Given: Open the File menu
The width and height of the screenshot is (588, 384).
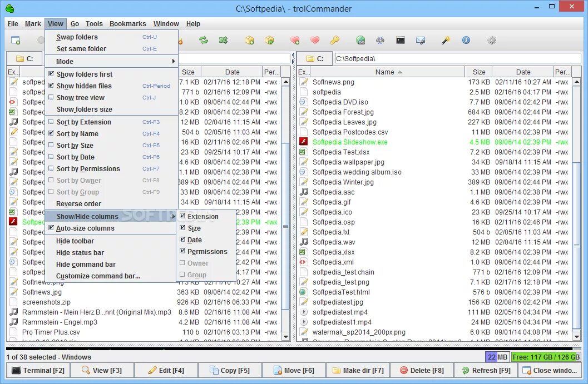Looking at the screenshot, I should (x=13, y=23).
